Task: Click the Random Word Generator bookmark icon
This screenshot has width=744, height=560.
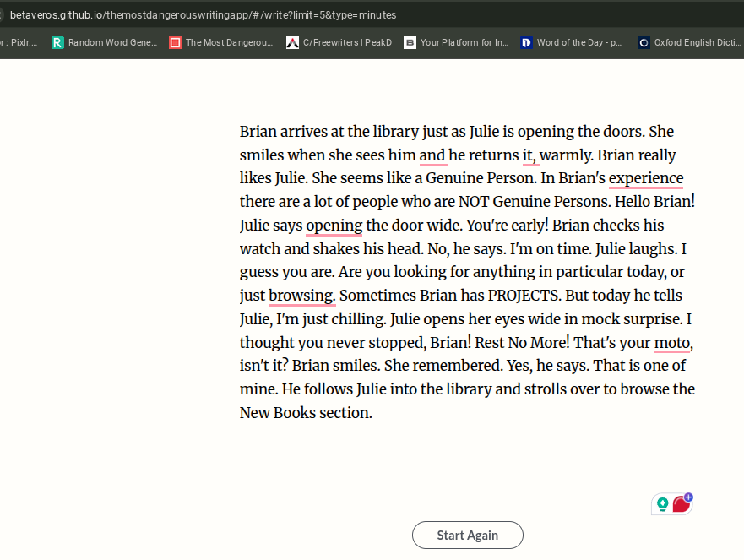Action: click(x=57, y=42)
